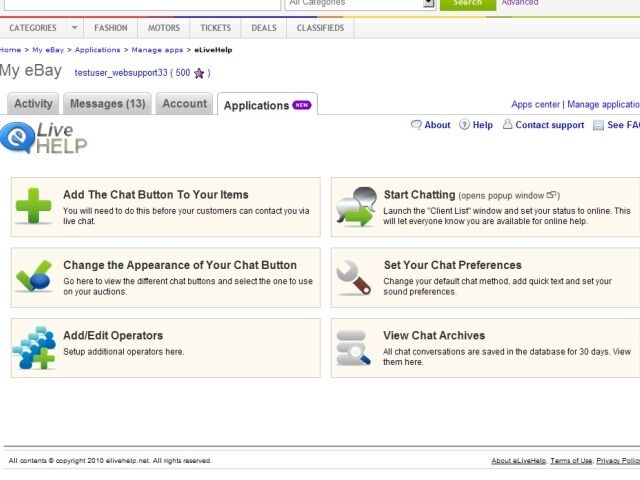Open the All Categories search dropdown

click(x=360, y=3)
